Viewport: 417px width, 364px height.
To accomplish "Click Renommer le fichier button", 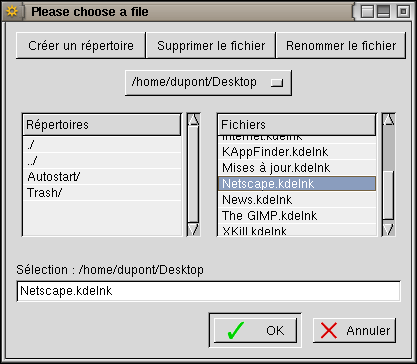I will click(341, 45).
